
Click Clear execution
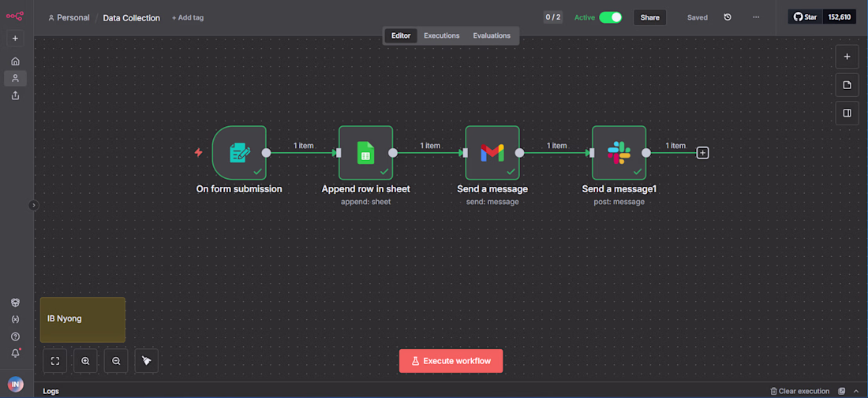(800, 391)
